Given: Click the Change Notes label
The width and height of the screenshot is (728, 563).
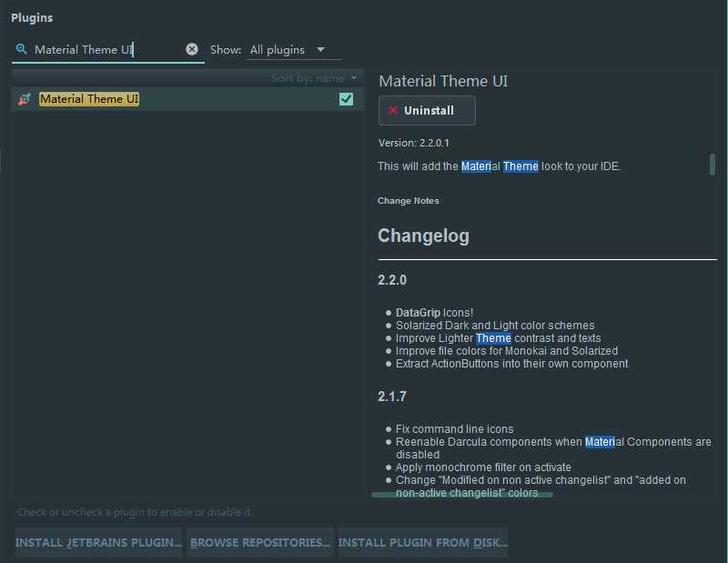Looking at the screenshot, I should 408,200.
